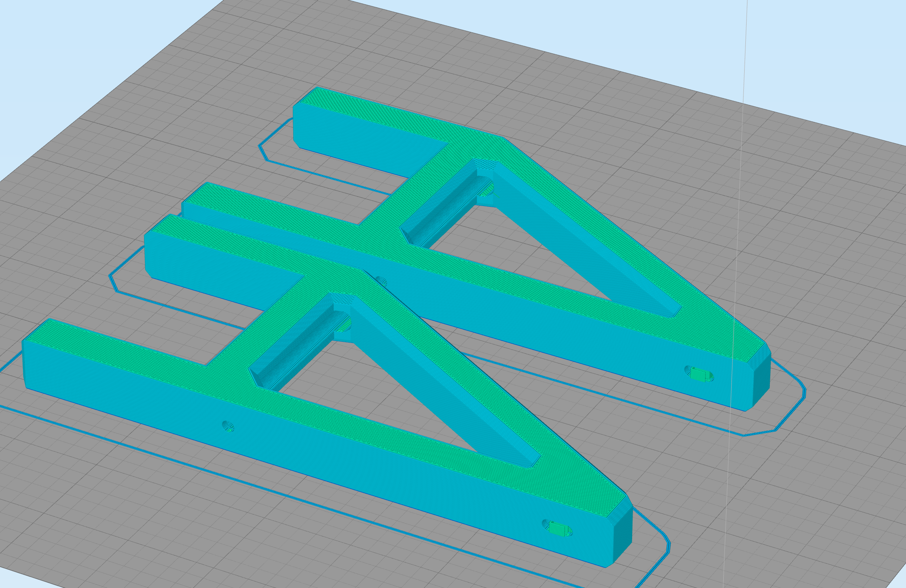Click the small round hole on the front bracket's side
906x588 pixels.
(228, 426)
